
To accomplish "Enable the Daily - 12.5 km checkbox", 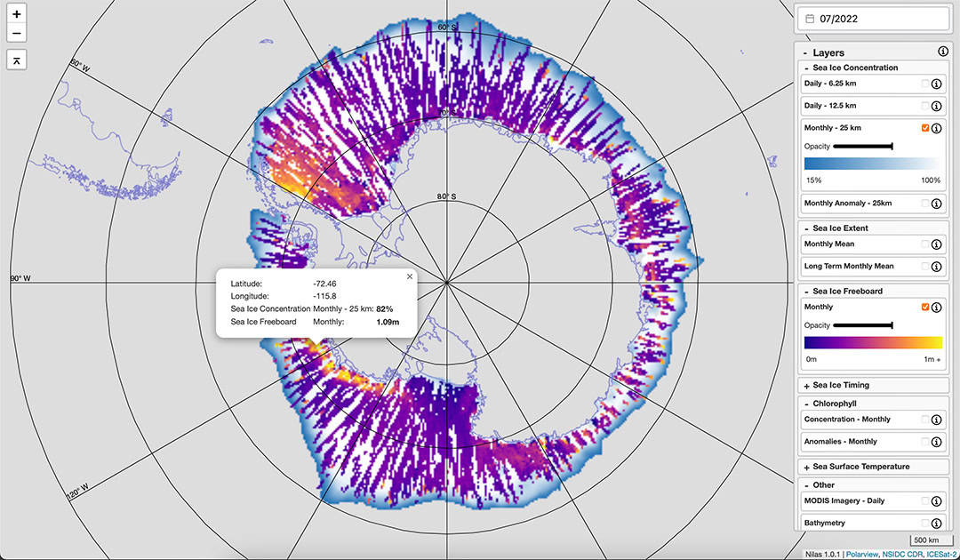I will (x=924, y=105).
